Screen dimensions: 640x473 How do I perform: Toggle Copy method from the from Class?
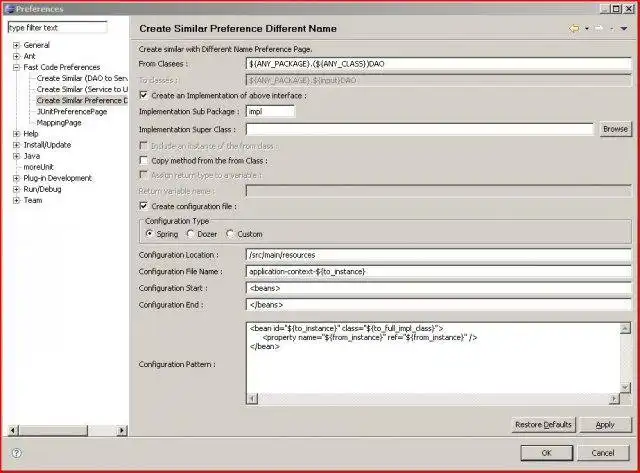[x=144, y=160]
